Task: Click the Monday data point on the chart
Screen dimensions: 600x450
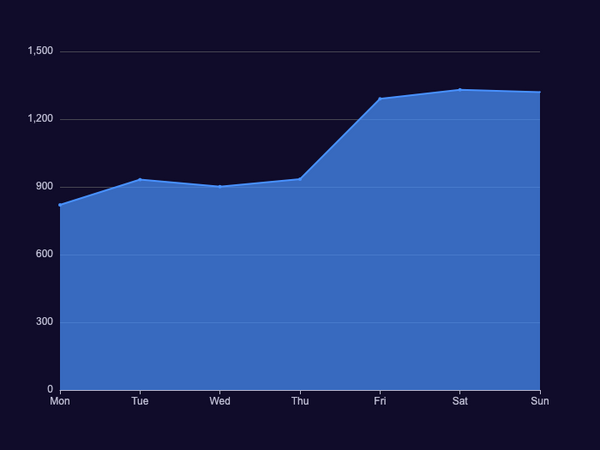Action: tap(60, 205)
